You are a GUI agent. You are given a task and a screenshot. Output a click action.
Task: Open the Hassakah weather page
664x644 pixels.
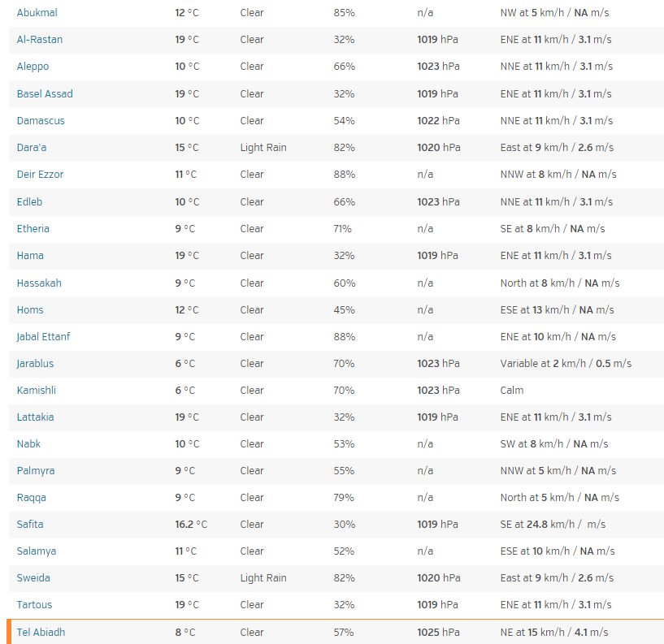39,283
